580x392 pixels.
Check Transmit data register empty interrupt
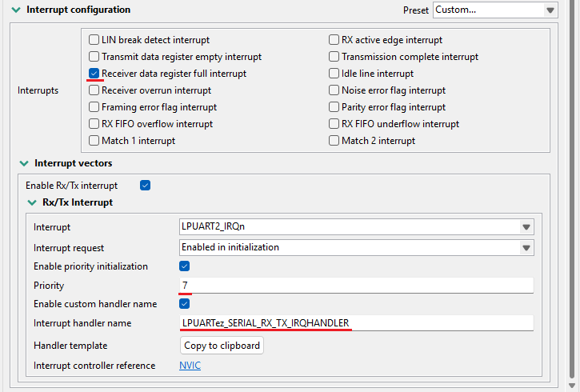(x=94, y=57)
